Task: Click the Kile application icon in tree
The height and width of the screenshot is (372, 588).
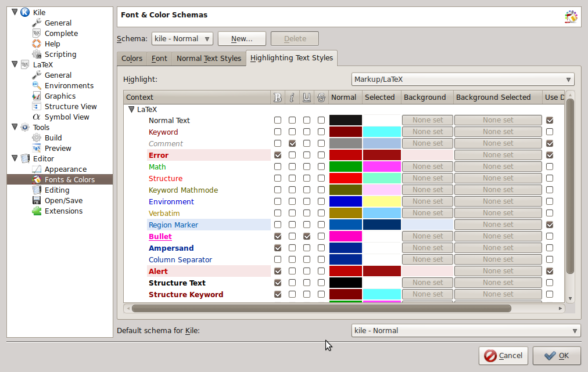Action: coord(25,12)
